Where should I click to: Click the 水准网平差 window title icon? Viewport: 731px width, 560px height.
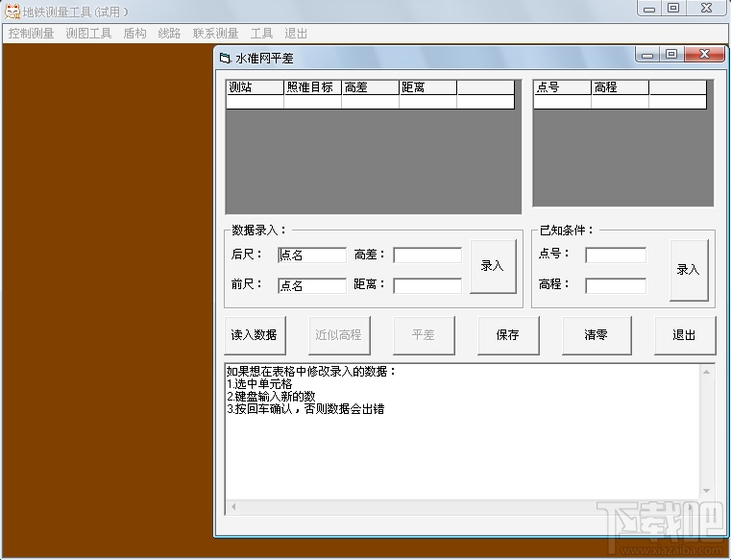click(x=225, y=59)
